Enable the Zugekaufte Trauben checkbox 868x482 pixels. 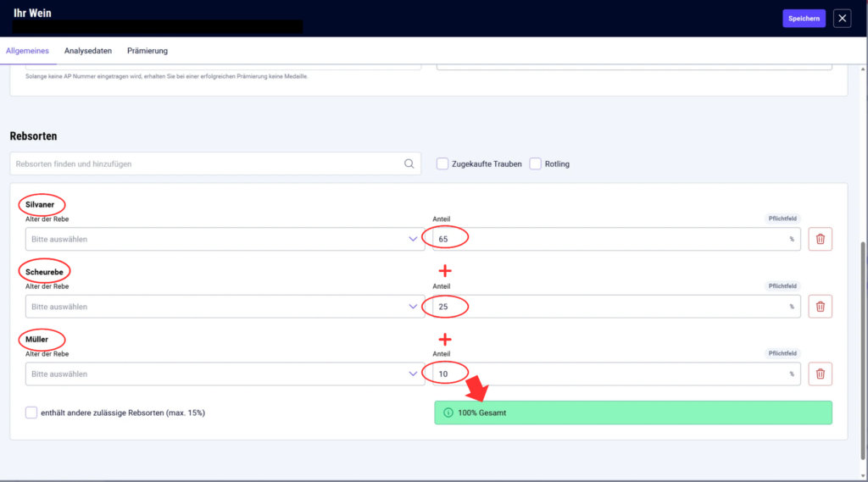click(x=442, y=163)
